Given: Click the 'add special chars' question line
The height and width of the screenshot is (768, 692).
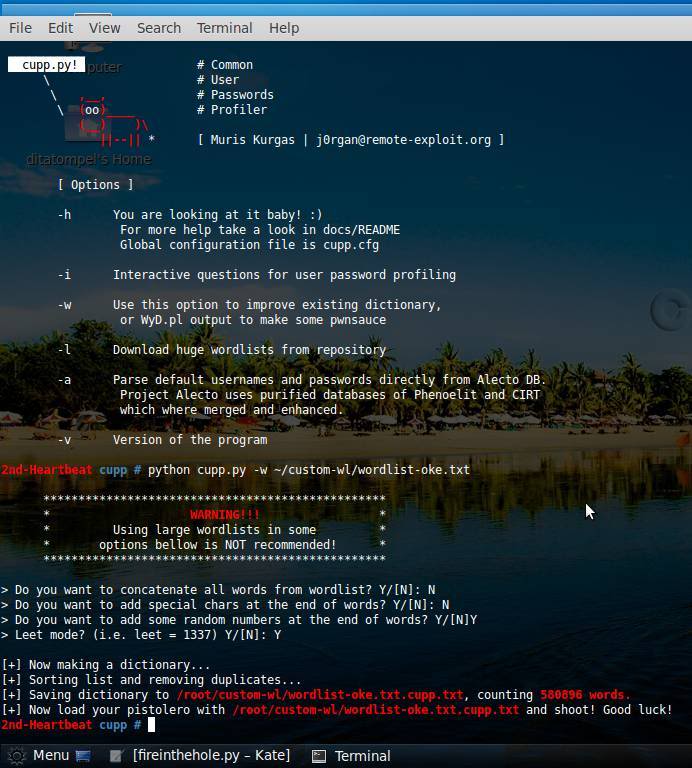Looking at the screenshot, I should (x=225, y=605).
